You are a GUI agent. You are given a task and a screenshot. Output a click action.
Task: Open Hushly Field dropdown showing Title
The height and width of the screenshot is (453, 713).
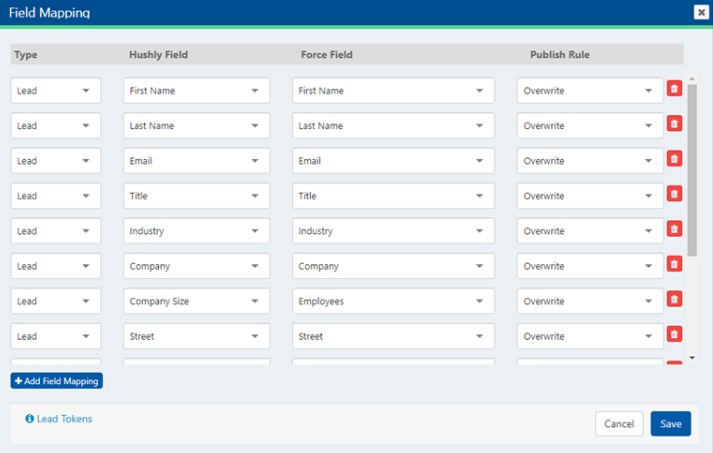196,196
